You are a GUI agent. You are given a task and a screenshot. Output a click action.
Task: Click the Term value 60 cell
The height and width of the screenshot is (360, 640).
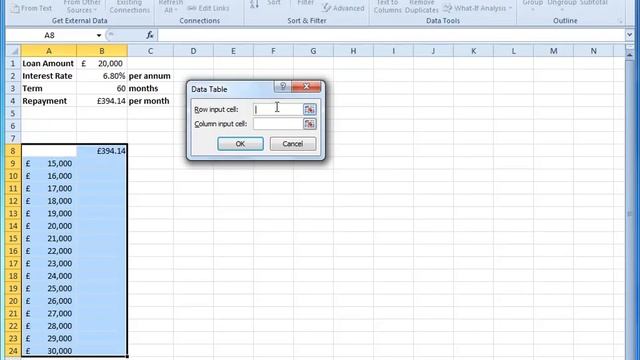pyautogui.click(x=102, y=89)
